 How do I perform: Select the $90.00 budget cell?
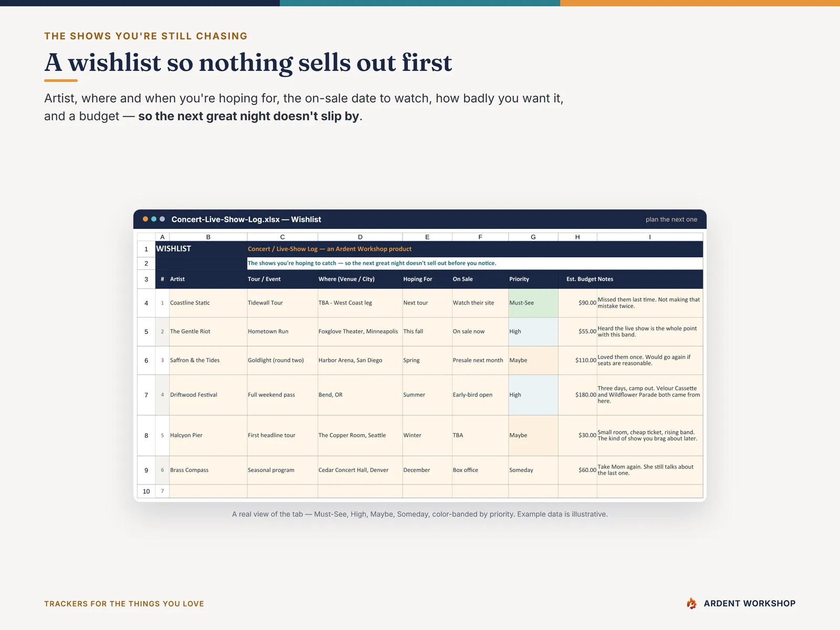pos(577,303)
